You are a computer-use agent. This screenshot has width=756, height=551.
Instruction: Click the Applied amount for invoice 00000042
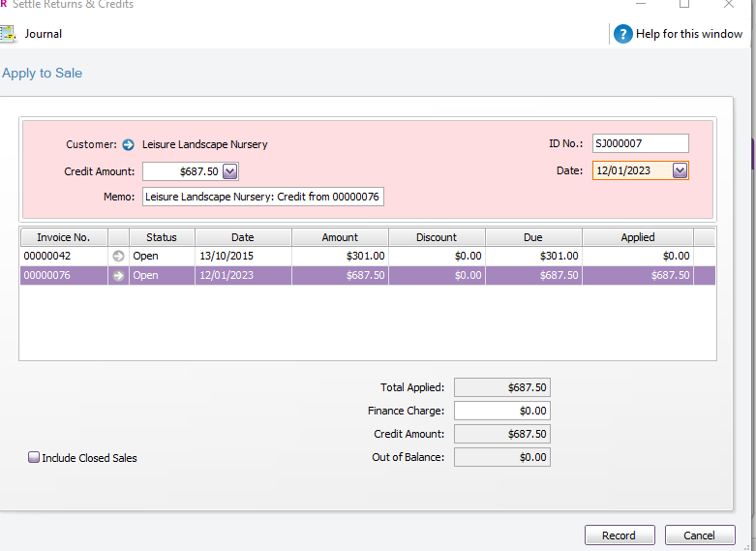638,257
